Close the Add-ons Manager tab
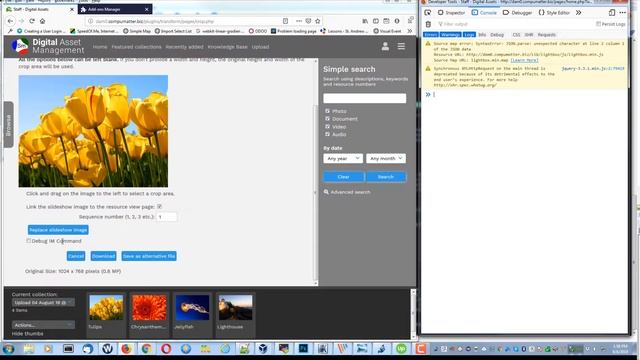This screenshot has height=360, width=640. tap(147, 9)
